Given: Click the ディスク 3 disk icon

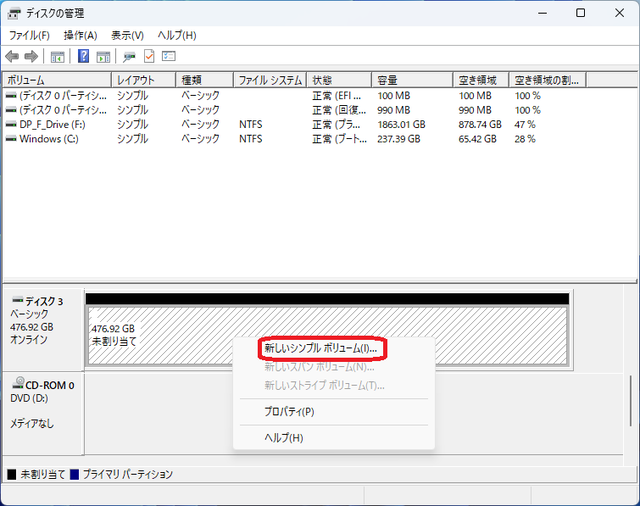Looking at the screenshot, I should (18, 300).
